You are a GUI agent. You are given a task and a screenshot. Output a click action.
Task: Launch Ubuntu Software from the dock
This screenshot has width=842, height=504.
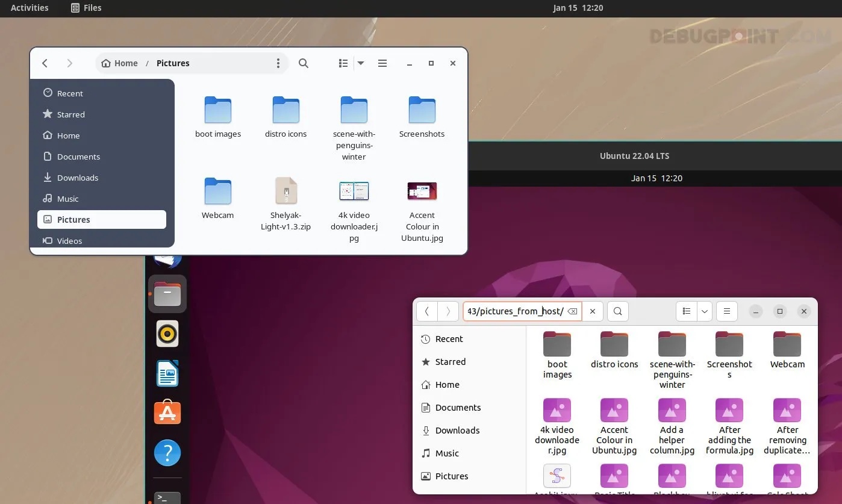[x=167, y=412]
